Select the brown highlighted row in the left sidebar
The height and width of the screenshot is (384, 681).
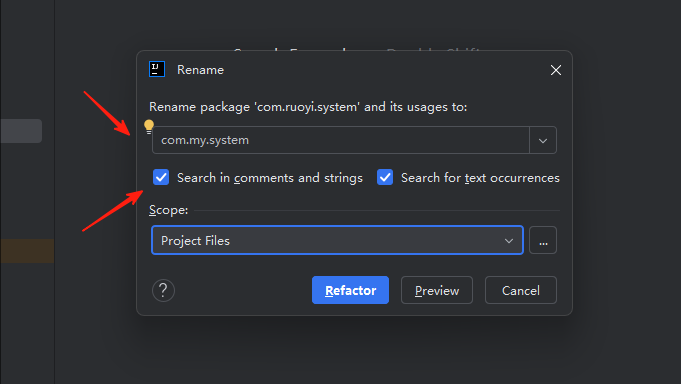click(x=27, y=251)
